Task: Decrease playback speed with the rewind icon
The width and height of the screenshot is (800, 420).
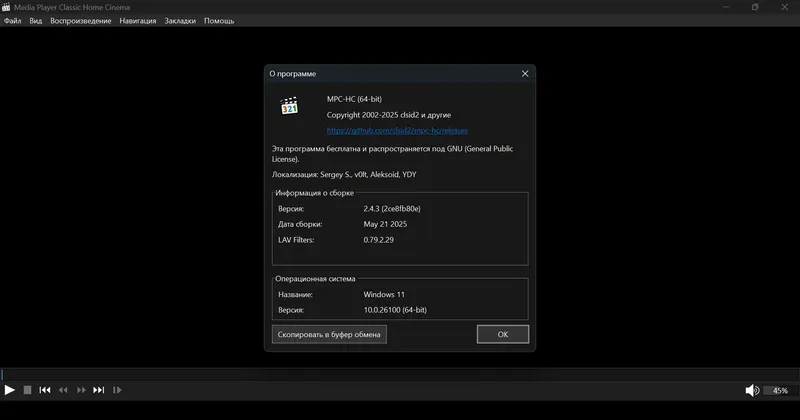Action: (x=63, y=390)
